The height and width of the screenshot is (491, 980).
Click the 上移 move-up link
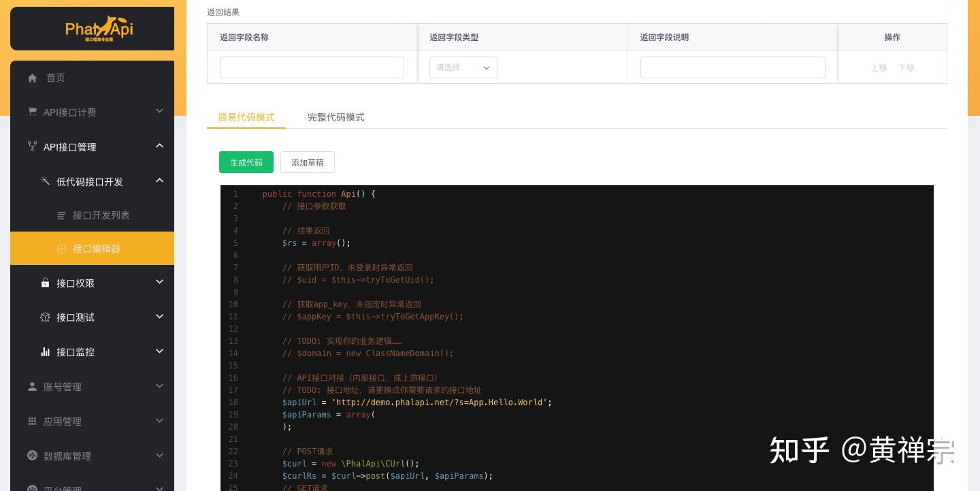pyautogui.click(x=879, y=67)
